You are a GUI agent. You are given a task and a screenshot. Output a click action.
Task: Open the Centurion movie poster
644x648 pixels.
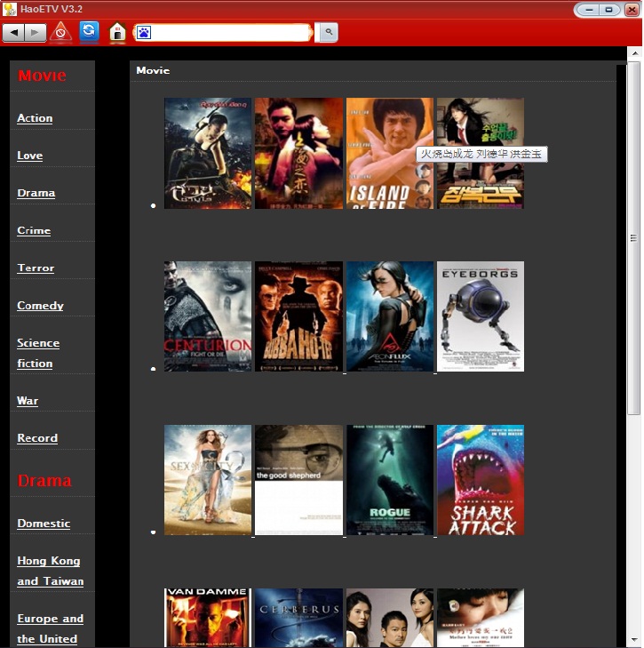[x=208, y=316]
